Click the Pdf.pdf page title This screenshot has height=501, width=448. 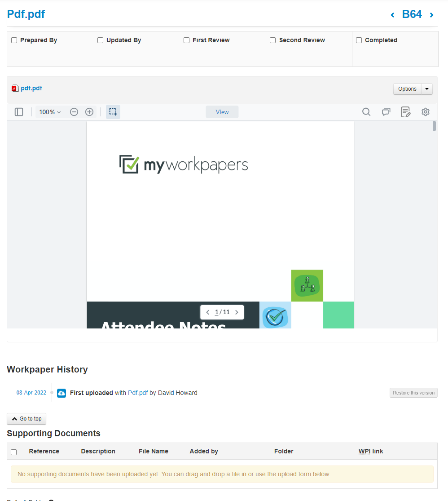pos(26,14)
